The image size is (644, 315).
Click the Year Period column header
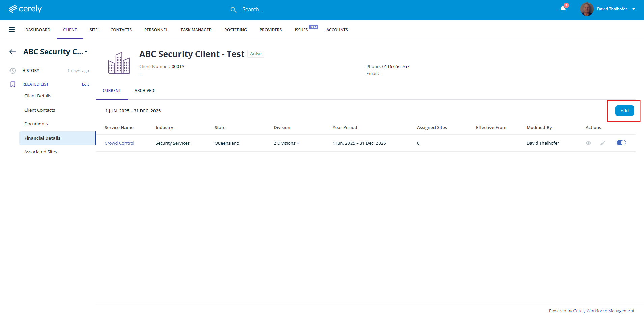point(345,127)
